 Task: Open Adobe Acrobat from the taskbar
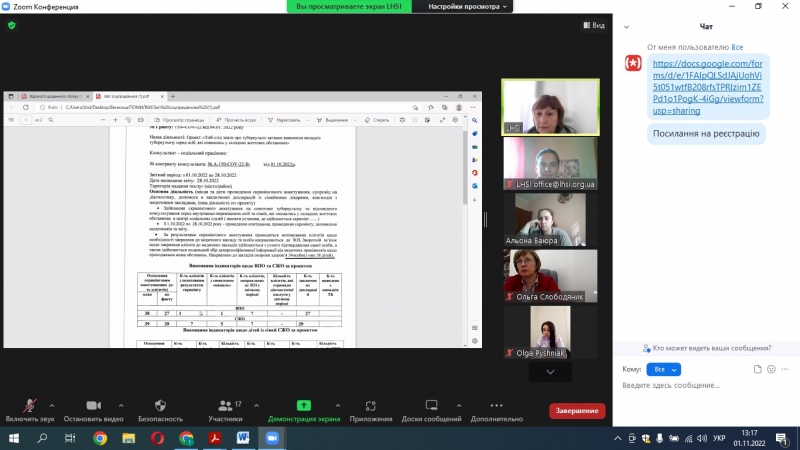(x=214, y=438)
